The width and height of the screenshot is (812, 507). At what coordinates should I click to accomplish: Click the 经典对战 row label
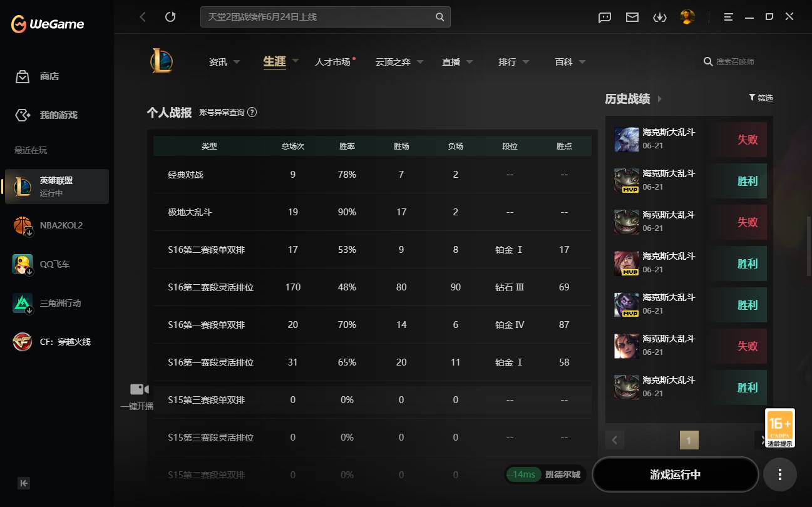point(186,175)
